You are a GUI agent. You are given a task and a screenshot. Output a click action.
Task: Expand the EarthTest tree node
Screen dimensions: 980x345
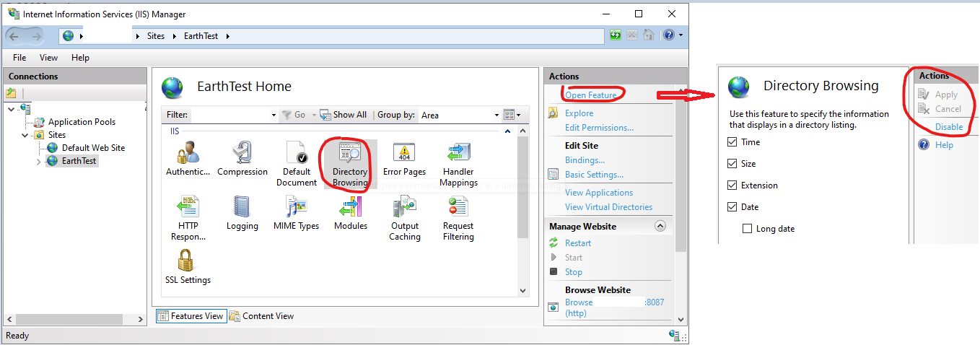click(38, 161)
